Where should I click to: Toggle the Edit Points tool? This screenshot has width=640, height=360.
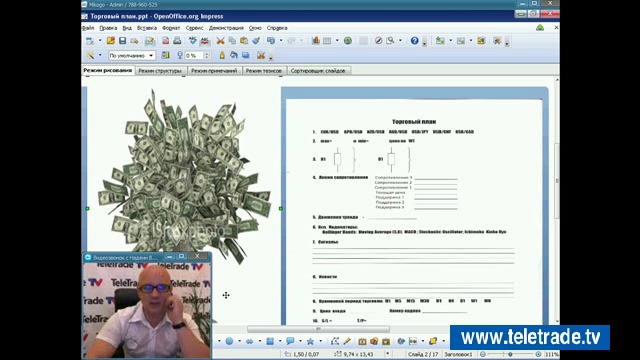pyautogui.click(x=335, y=341)
